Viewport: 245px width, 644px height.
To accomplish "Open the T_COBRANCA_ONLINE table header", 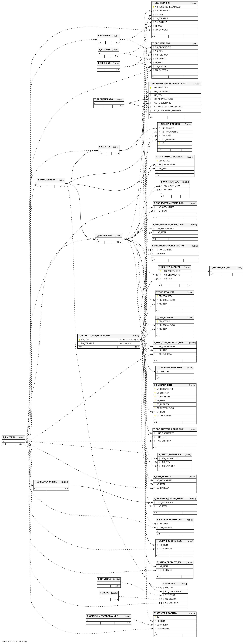I will (x=45, y=482).
